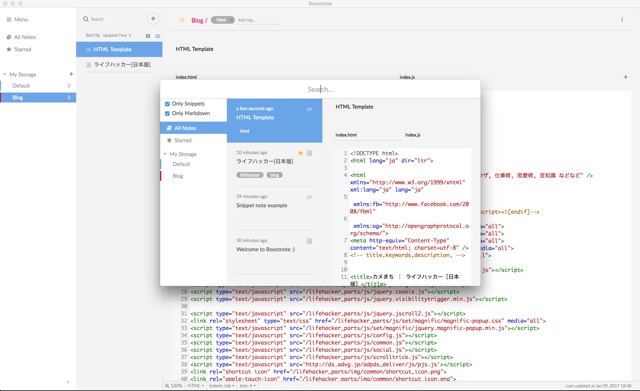This screenshot has width=640, height=391.
Task: Select the Snippet note example result
Action: pos(274,209)
